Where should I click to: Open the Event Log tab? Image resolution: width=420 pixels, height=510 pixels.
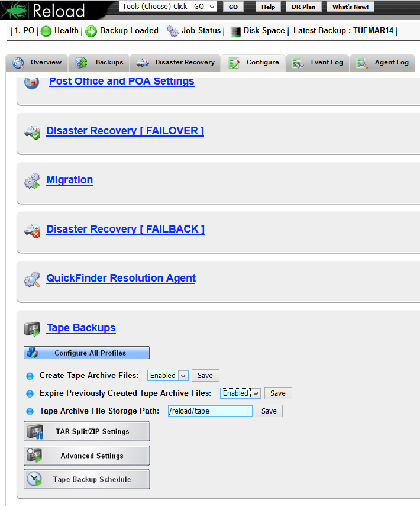tap(318, 63)
